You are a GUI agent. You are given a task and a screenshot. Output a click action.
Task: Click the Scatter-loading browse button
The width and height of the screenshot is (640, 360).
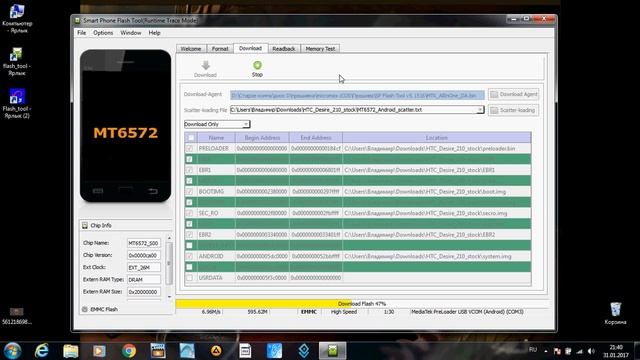pos(513,110)
